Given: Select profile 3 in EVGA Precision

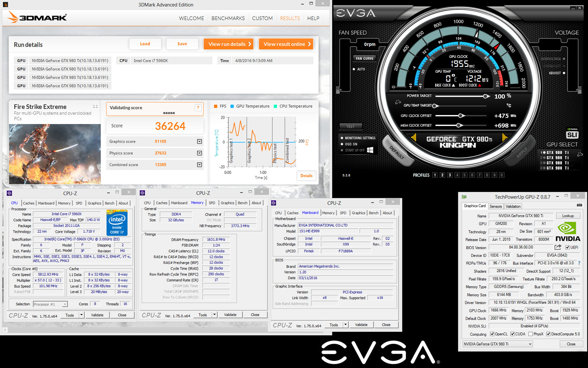Looking at the screenshot, I should click(450, 175).
